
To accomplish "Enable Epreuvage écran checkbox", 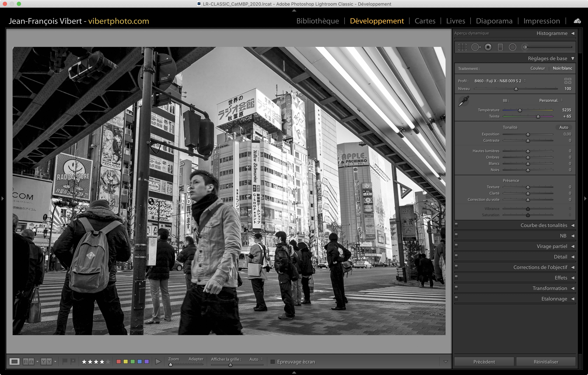I will [272, 362].
